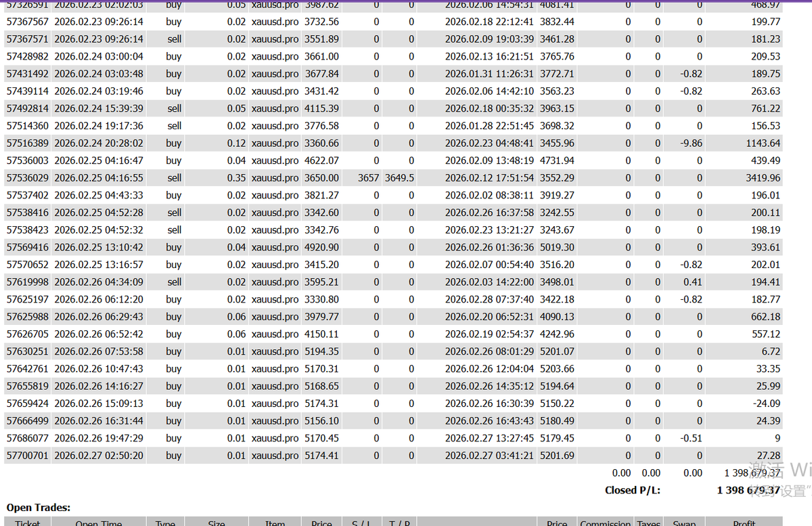Select the profit value 156.53
This screenshot has height=526, width=812.
click(x=765, y=126)
